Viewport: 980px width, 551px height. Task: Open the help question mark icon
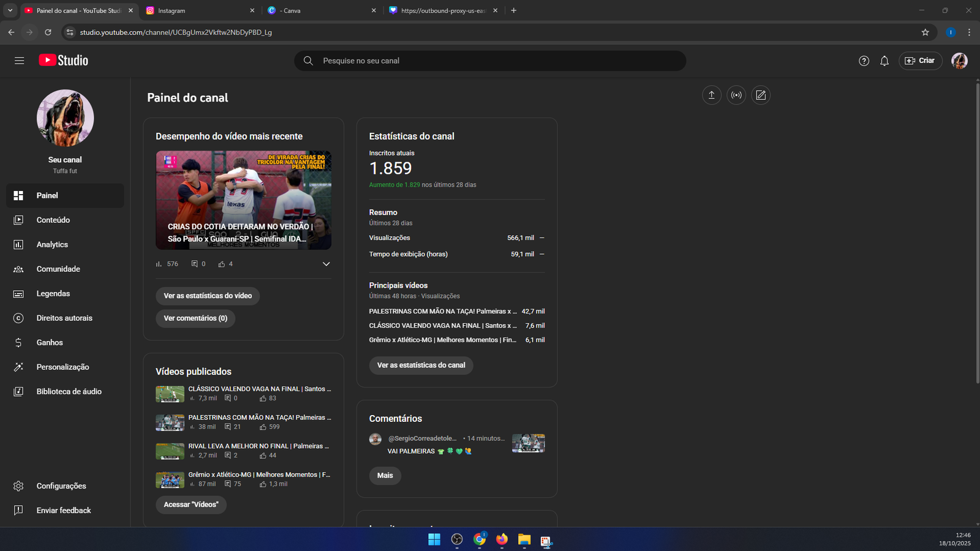coord(864,61)
